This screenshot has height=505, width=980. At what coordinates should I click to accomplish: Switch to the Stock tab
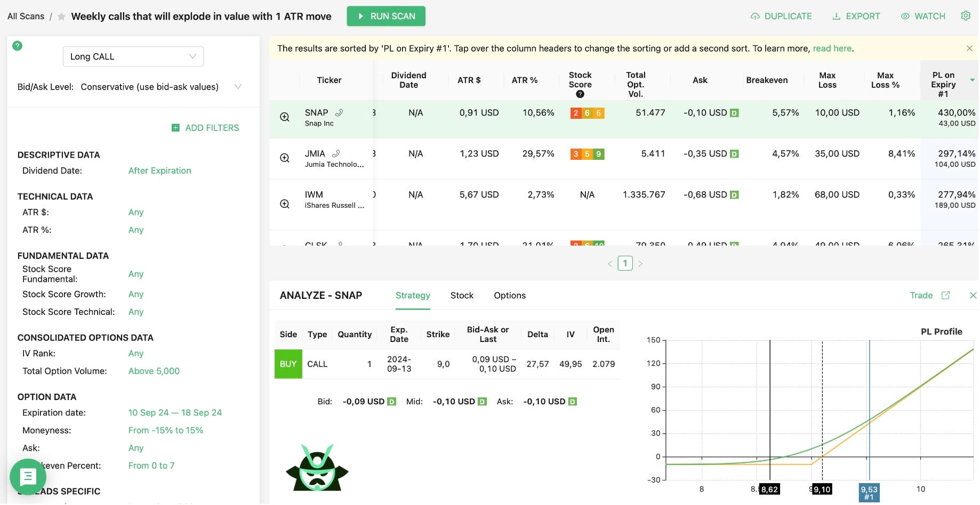462,295
